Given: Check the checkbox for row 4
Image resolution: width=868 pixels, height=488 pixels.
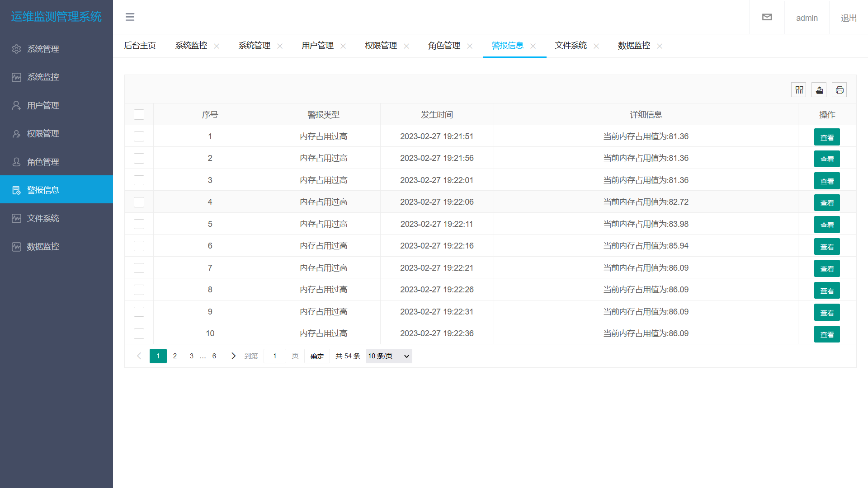Looking at the screenshot, I should [x=139, y=202].
